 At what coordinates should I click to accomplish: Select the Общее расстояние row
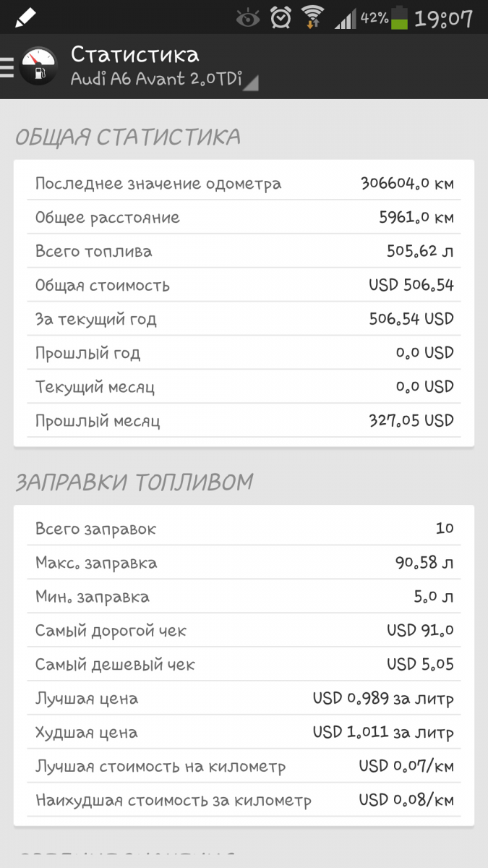[x=244, y=218]
